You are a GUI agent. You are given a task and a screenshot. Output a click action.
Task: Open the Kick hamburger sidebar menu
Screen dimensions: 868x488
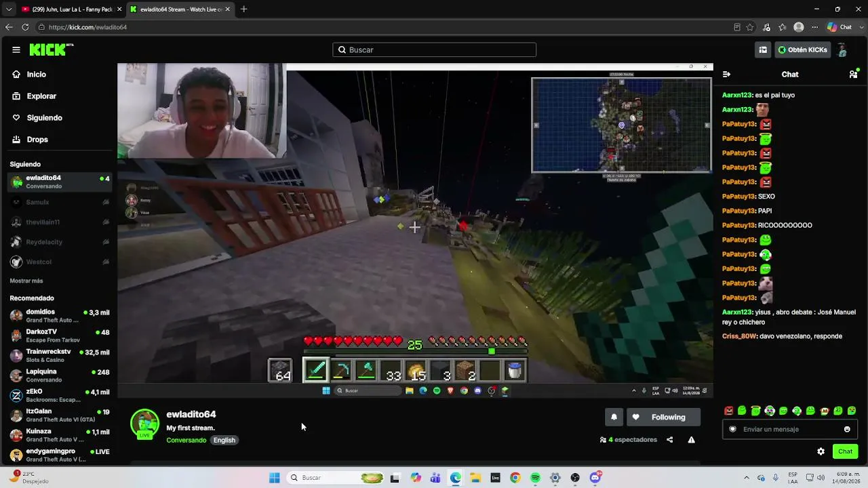(x=16, y=49)
